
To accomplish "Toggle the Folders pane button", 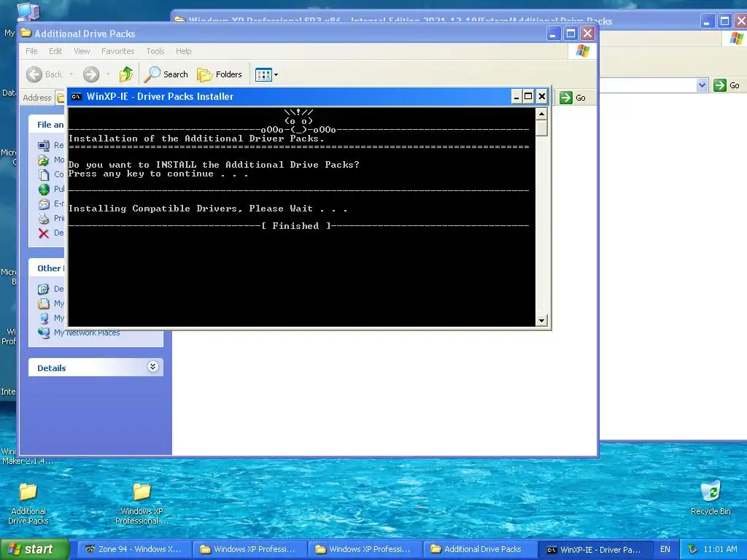I will click(220, 74).
